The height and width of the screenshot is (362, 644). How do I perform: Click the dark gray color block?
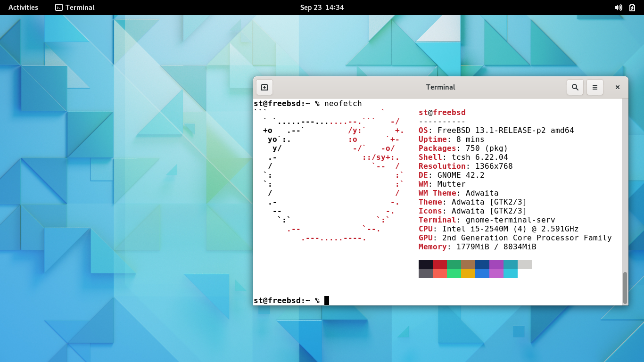(x=426, y=273)
